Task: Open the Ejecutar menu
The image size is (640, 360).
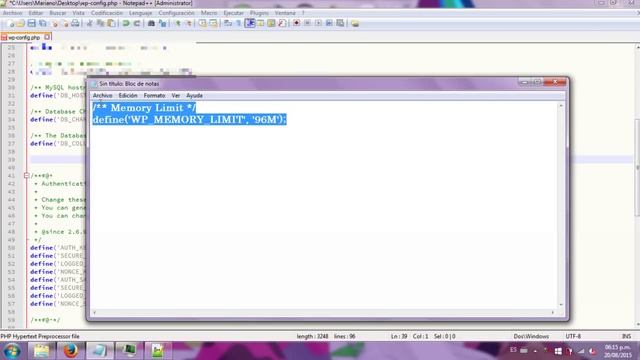Action: point(233,13)
